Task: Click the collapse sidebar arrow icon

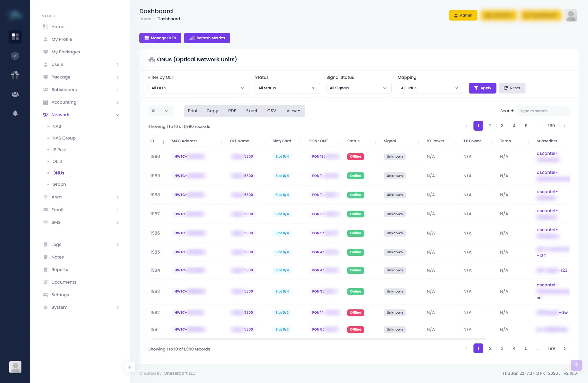Action: 130,367
